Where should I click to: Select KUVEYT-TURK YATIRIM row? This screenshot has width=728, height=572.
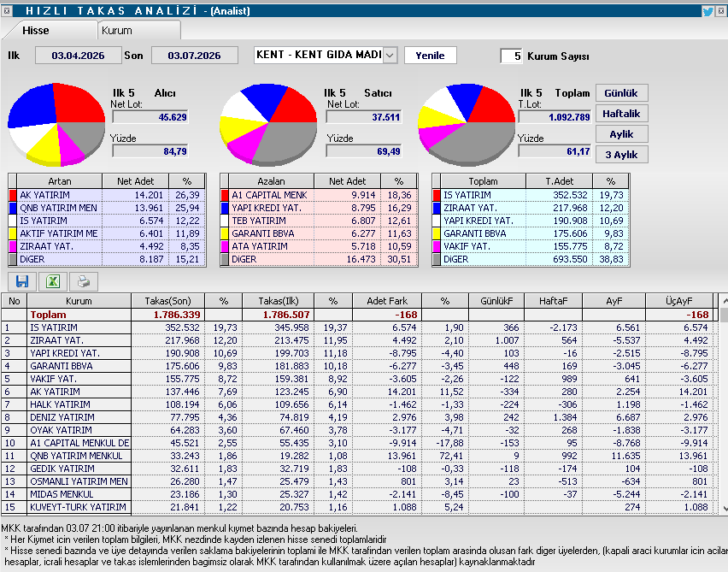point(356,507)
